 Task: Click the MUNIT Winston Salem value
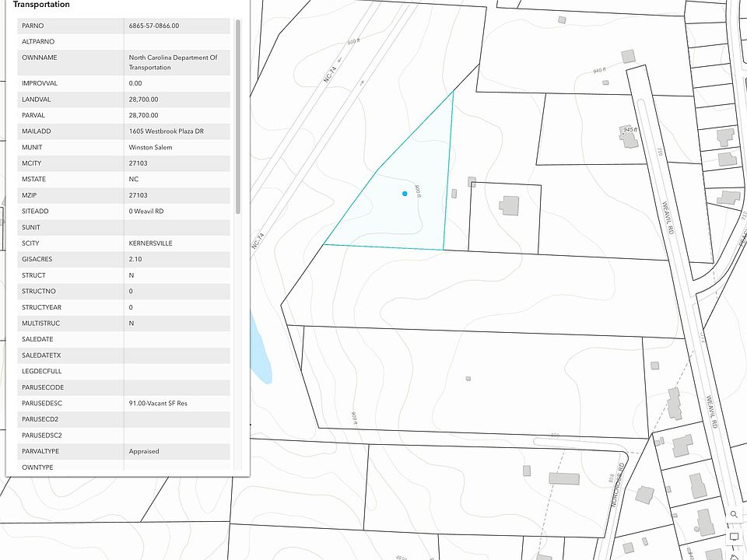click(x=151, y=147)
